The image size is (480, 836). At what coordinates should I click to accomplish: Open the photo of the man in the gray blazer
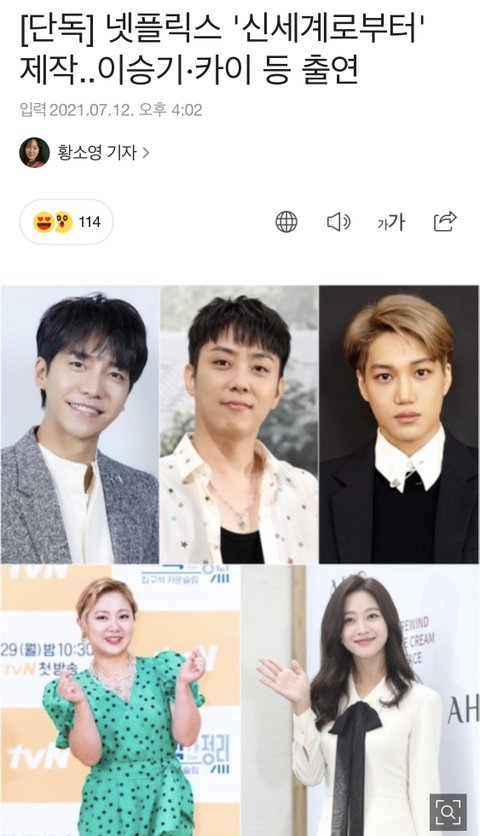pyautogui.click(x=80, y=425)
